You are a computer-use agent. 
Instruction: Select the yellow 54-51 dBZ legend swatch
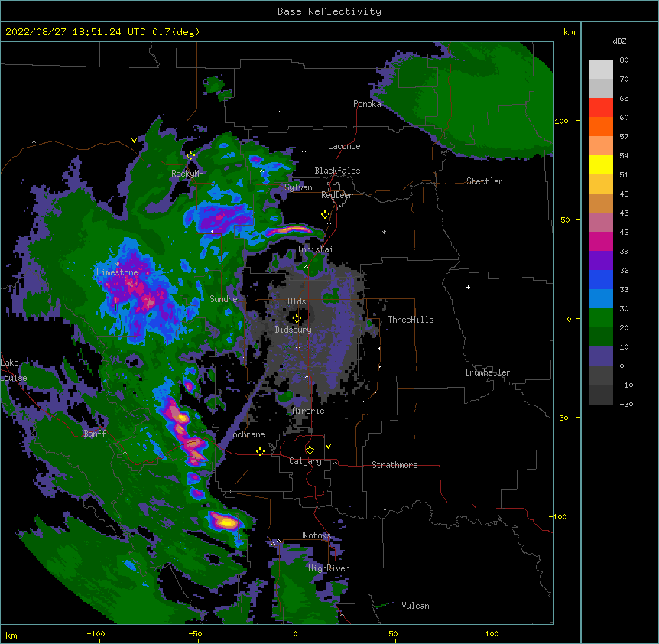(601, 164)
